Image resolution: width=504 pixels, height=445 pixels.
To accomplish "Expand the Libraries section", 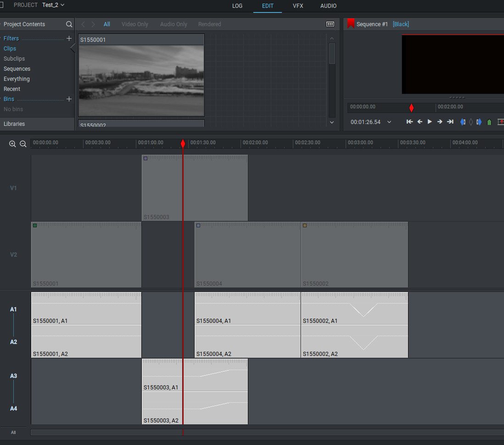I will (15, 124).
